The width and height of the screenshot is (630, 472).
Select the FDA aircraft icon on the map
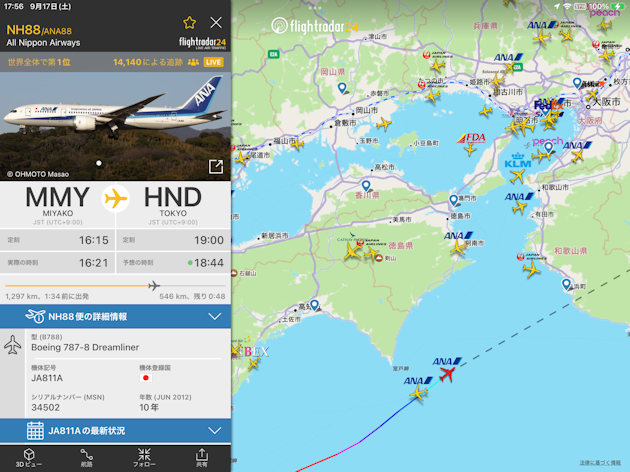(470, 149)
